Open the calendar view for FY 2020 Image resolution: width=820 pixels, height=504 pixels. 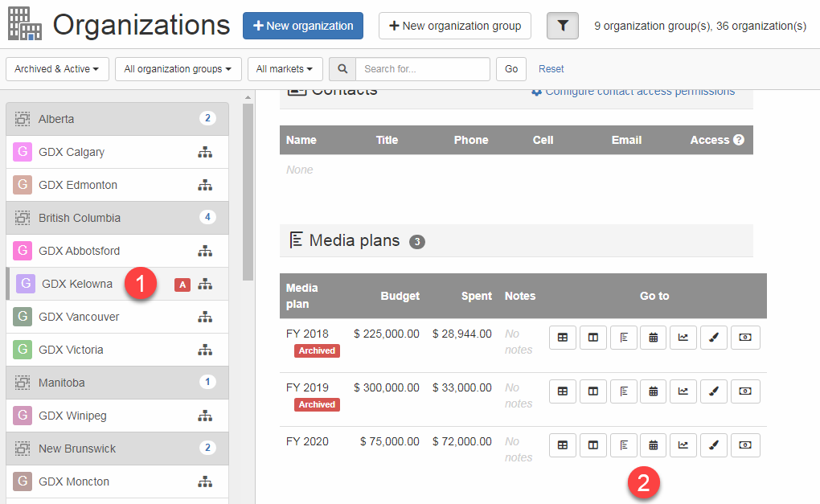(x=653, y=445)
